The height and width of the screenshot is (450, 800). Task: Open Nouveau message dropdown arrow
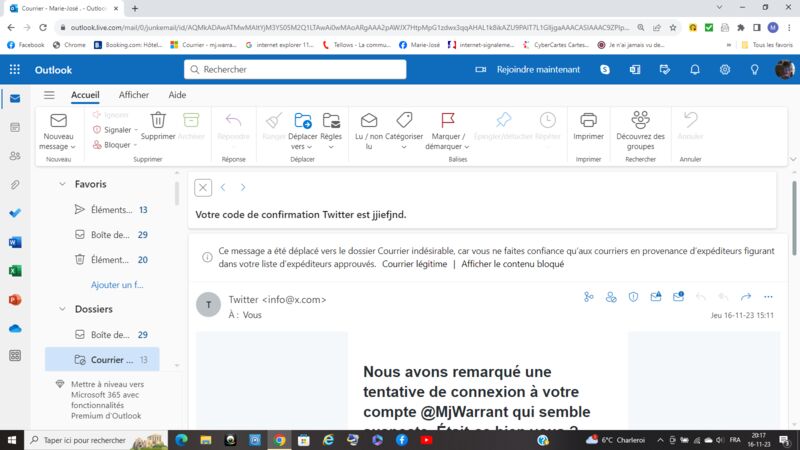[x=73, y=147]
